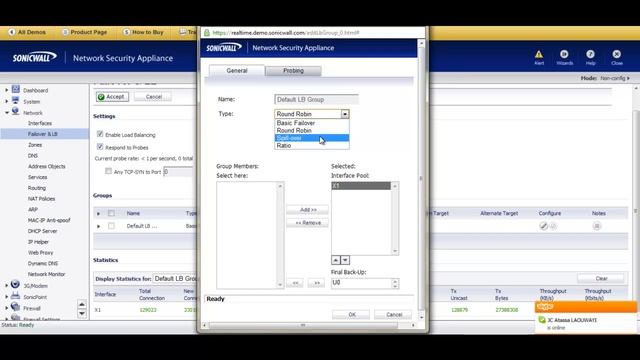Viewport: 640px width, 360px height.
Task: Select Basic Failover from Type list
Action: [x=312, y=123]
